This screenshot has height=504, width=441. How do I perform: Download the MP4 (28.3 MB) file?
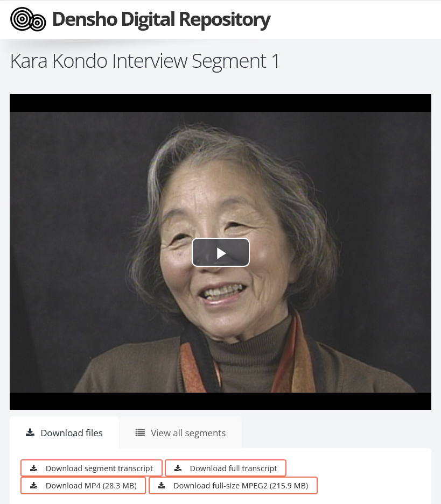click(83, 485)
